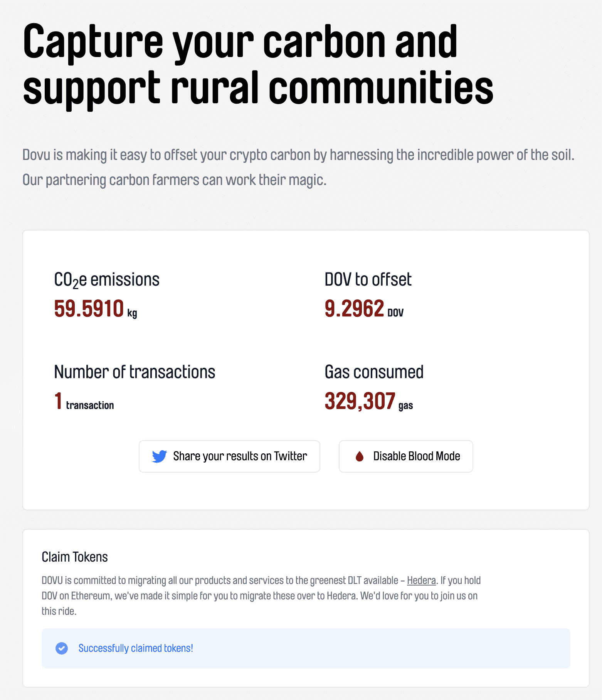Click the 'Number of transactions' label

(135, 372)
